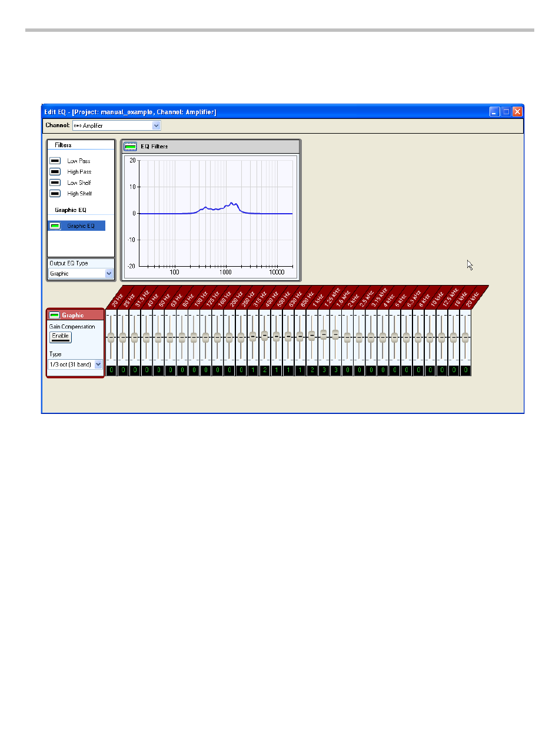This screenshot has width=559, height=756.
Task: Open the Output EQ Type dropdown
Action: click(x=81, y=273)
